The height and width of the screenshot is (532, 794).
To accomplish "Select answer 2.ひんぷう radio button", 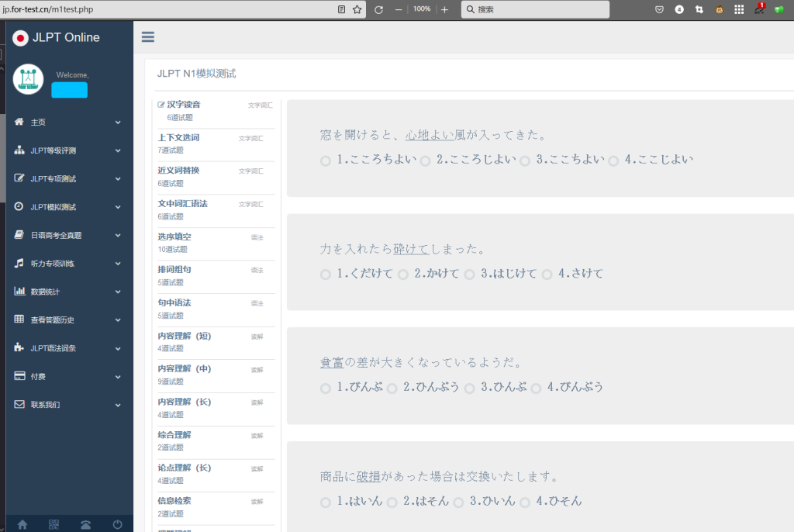I will [x=392, y=388].
